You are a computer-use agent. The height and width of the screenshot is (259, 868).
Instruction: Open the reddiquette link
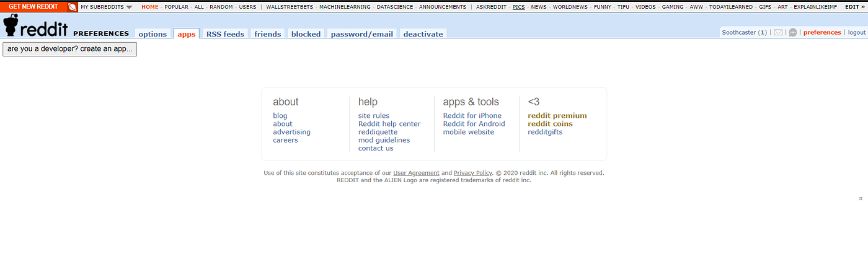pyautogui.click(x=378, y=132)
